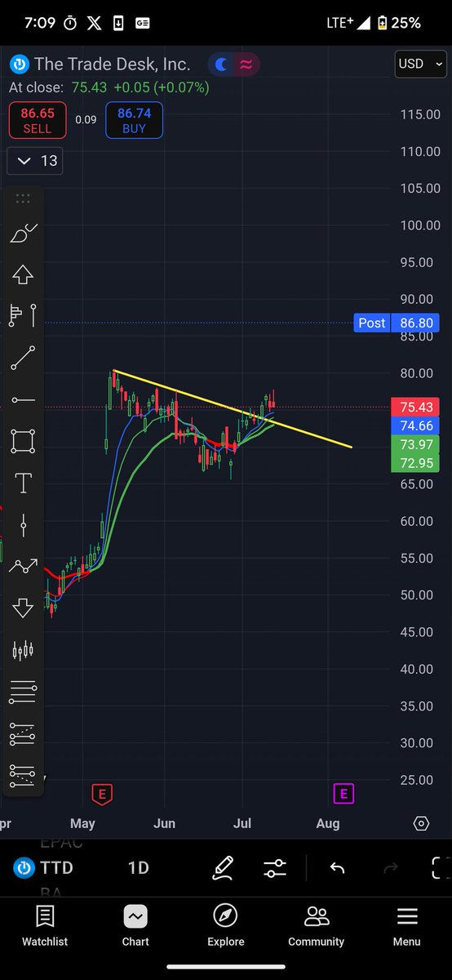Select the Fib retracement lines tool
This screenshot has height=980, width=452.
[x=23, y=693]
